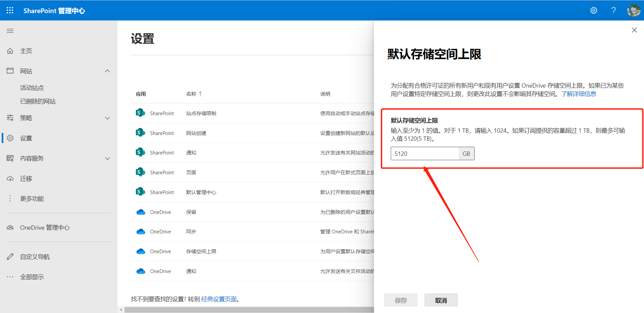Click the policy sliders icon beside 策略

click(10, 118)
